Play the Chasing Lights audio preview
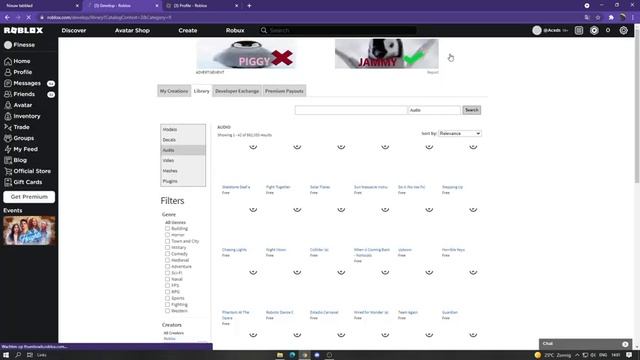The image size is (640, 360). click(x=253, y=209)
